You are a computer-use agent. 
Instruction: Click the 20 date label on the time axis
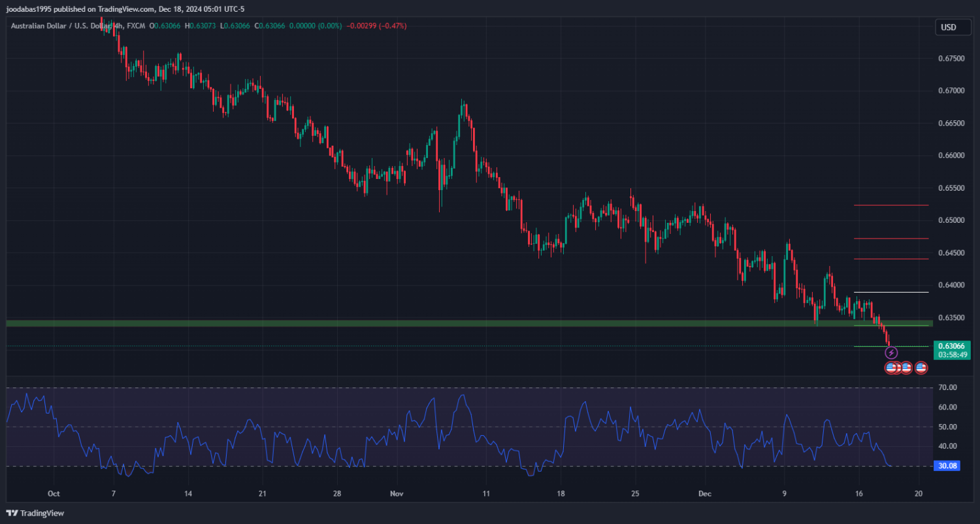(919, 493)
